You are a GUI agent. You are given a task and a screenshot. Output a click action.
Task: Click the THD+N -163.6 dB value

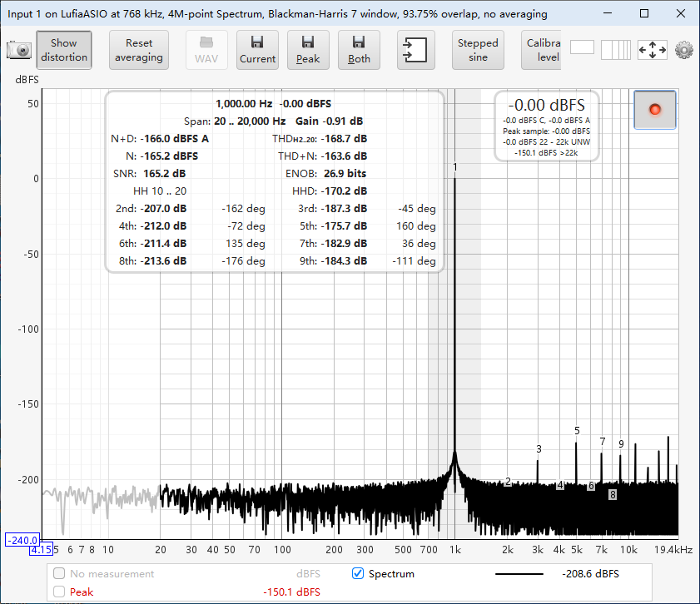tap(344, 156)
